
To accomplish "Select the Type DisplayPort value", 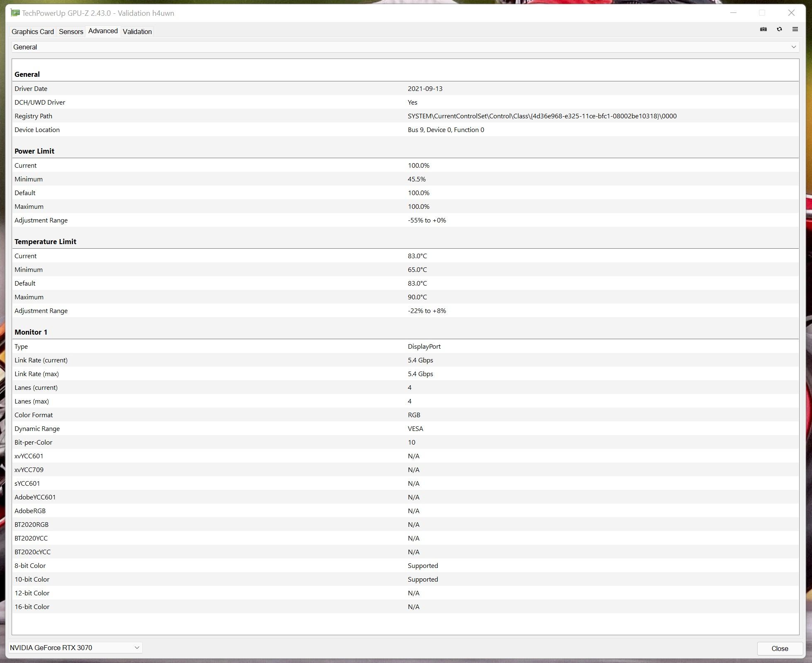I will (424, 346).
